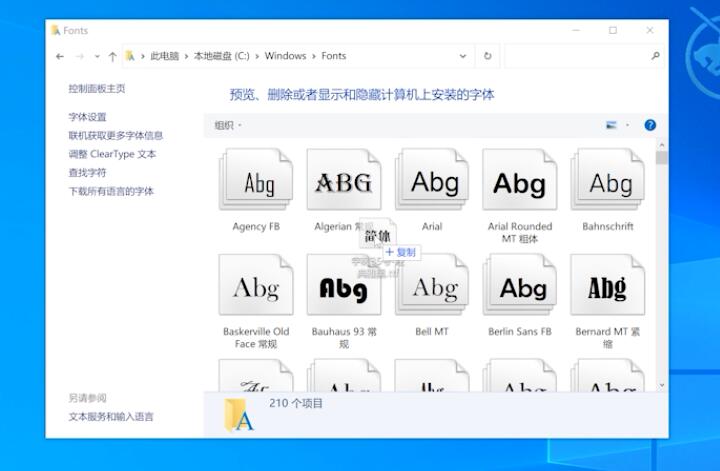Select the Arial font family icon
720x471 pixels.
click(432, 179)
